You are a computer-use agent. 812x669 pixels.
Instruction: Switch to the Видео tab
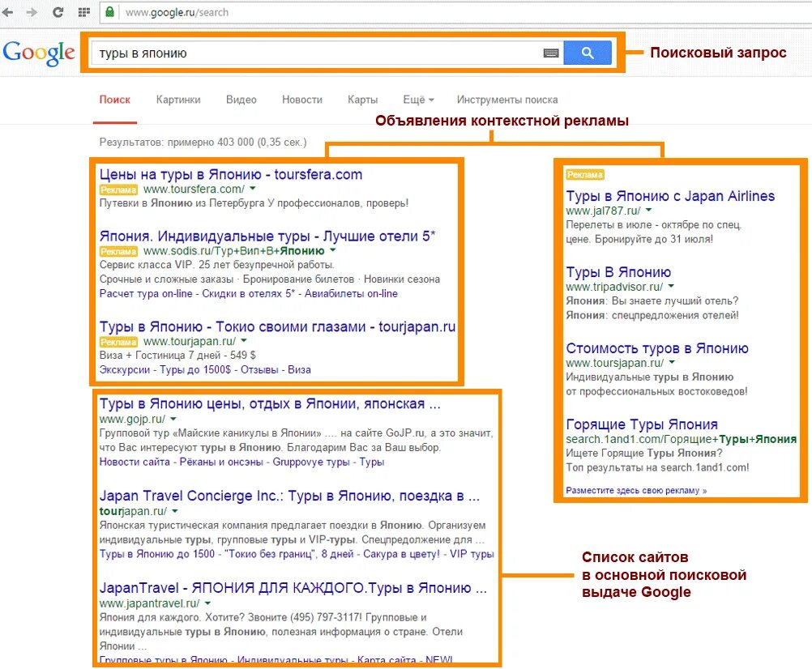pos(241,100)
